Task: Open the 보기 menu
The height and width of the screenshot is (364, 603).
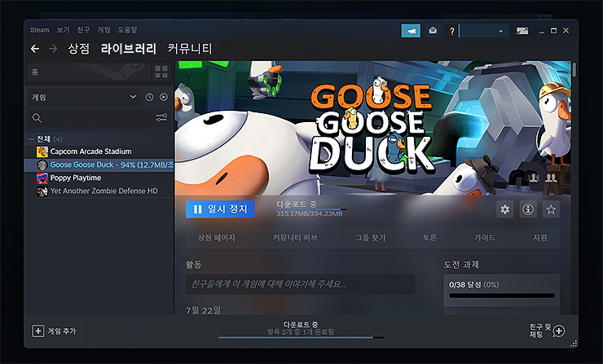Action: 63,30
